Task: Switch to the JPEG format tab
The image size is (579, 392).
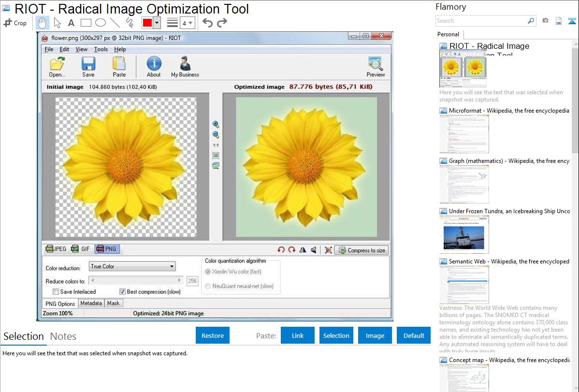Action: tap(56, 249)
